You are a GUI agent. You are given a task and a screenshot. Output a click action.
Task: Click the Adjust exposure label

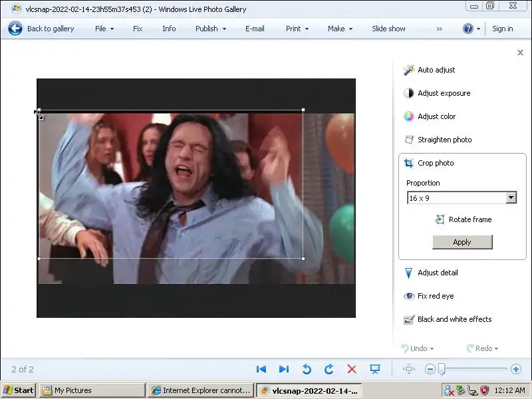pyautogui.click(x=444, y=93)
